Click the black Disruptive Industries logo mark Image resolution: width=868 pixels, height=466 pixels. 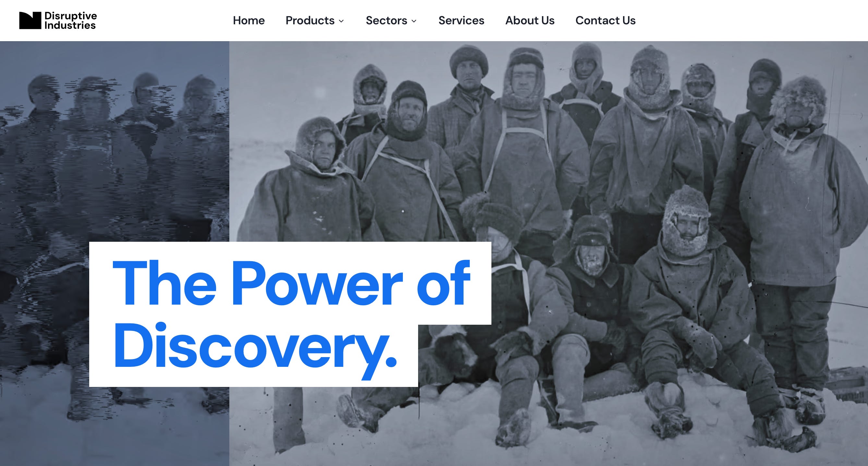click(x=30, y=20)
